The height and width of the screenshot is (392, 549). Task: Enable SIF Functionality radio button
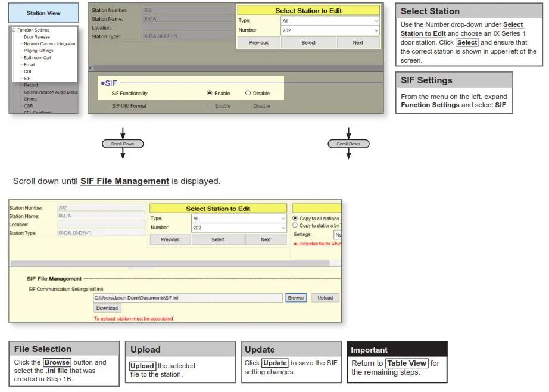tap(210, 93)
